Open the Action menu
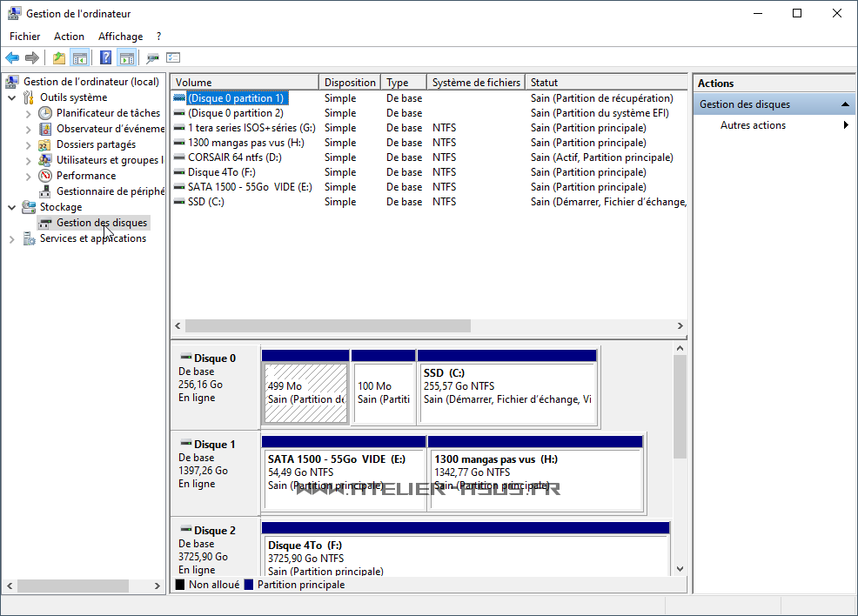 (69, 36)
